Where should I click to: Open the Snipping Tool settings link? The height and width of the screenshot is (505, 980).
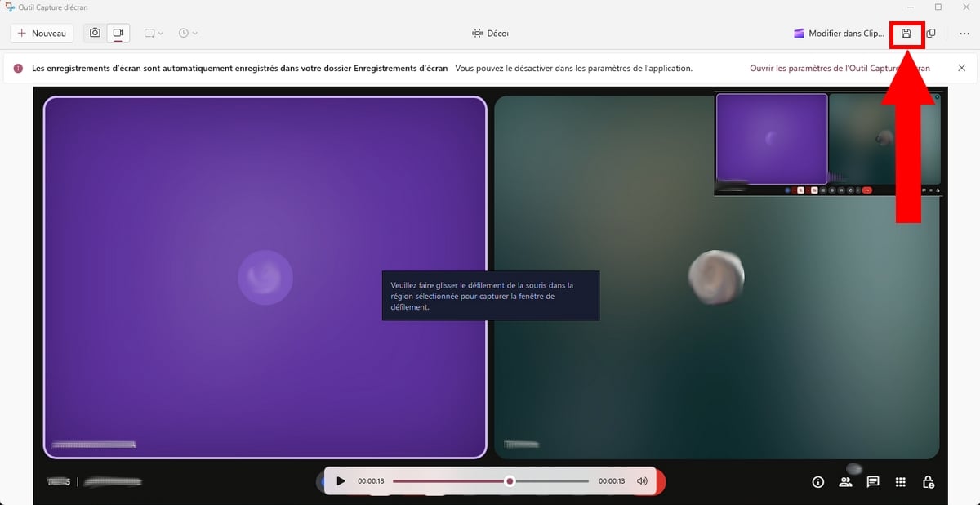(x=840, y=69)
